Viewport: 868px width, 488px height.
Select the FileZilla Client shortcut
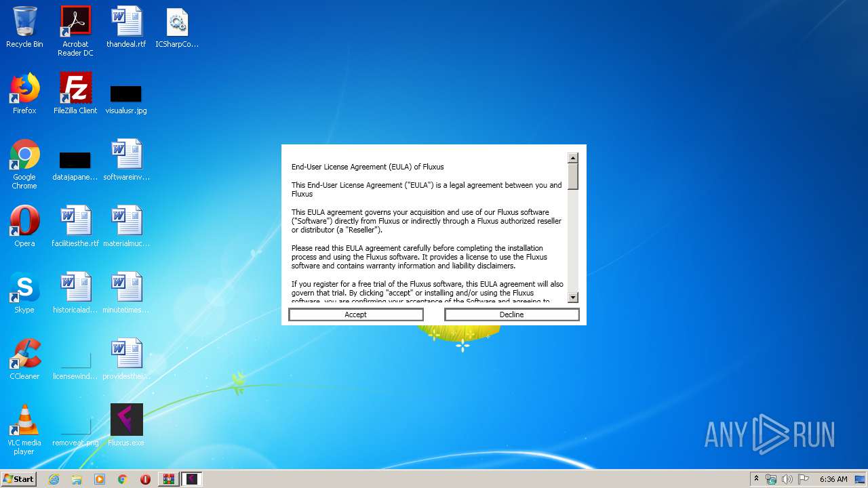pyautogui.click(x=75, y=94)
